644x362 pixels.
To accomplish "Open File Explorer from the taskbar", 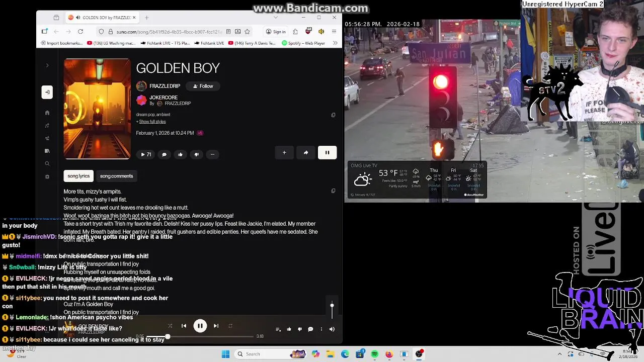I will [x=330, y=354].
